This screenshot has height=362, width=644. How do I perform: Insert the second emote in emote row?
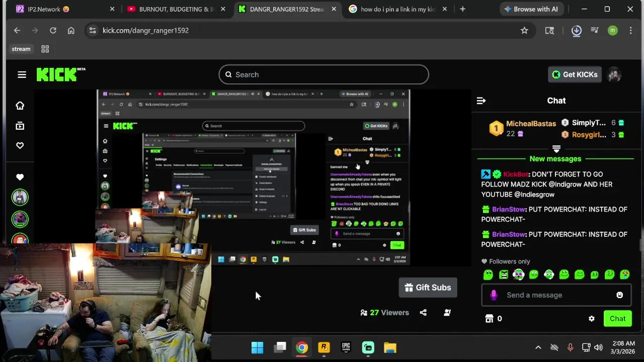coord(504,275)
